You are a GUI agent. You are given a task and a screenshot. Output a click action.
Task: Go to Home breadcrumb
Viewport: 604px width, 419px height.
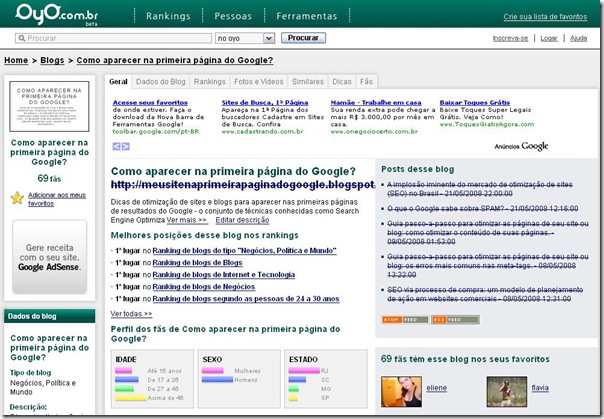click(16, 60)
